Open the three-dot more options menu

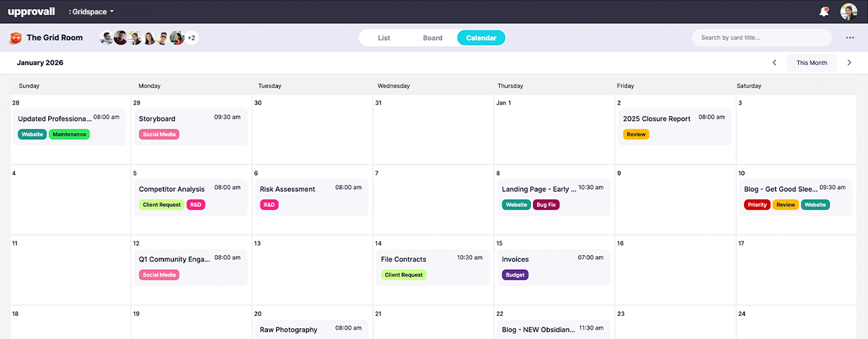click(x=850, y=38)
